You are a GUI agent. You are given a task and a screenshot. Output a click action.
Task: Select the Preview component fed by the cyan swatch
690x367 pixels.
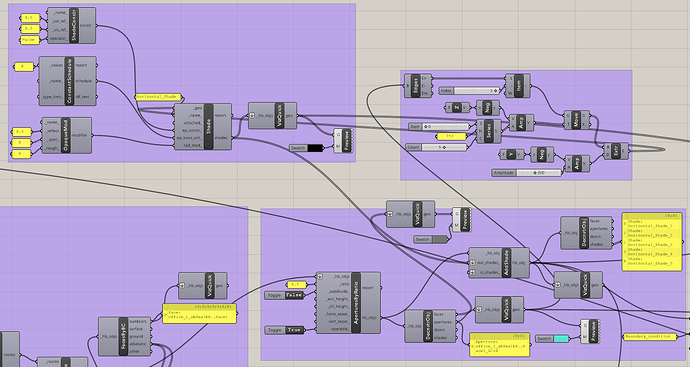(591, 332)
